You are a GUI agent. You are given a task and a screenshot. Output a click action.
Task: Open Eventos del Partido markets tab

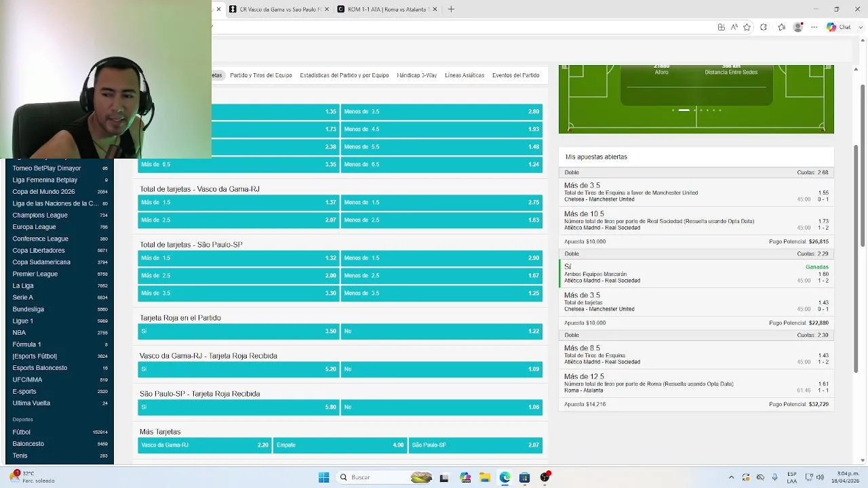coord(516,75)
